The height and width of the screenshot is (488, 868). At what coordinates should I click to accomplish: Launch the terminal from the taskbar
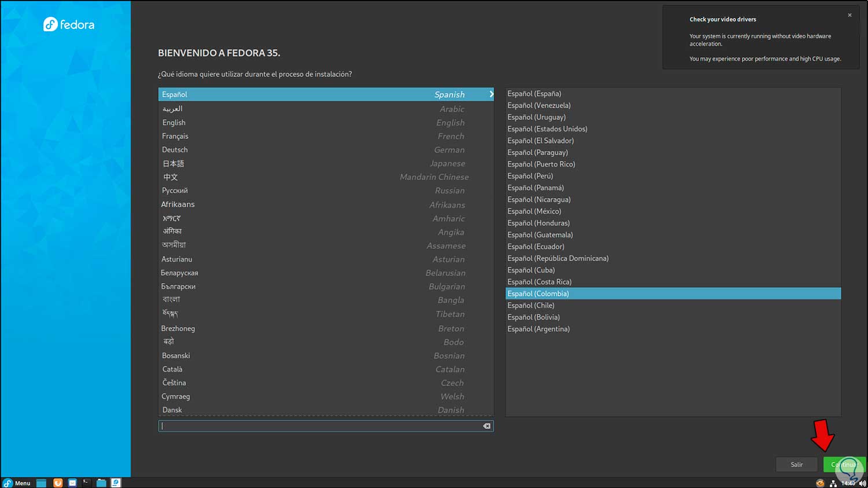86,482
